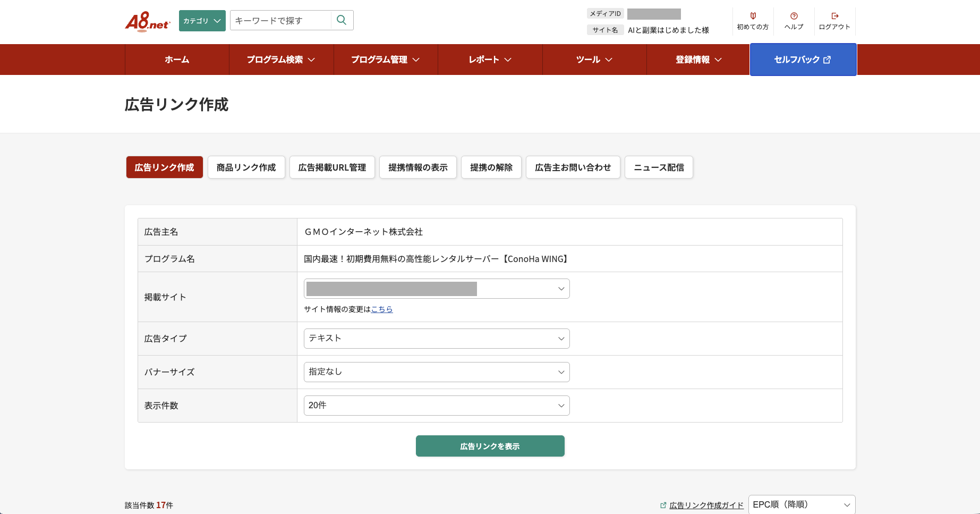Image resolution: width=980 pixels, height=514 pixels.
Task: Click the A8.net logo
Action: [148, 21]
